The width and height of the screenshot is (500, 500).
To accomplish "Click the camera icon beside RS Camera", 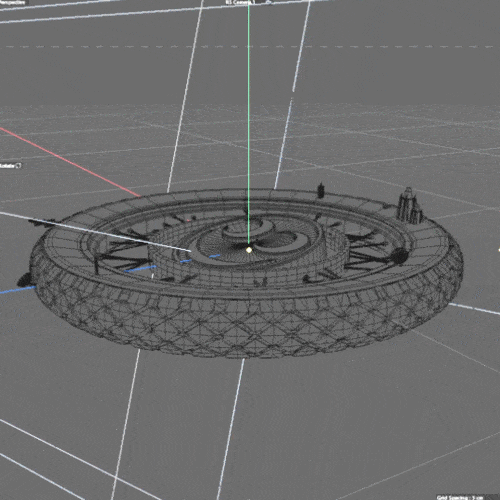I will point(268,2).
